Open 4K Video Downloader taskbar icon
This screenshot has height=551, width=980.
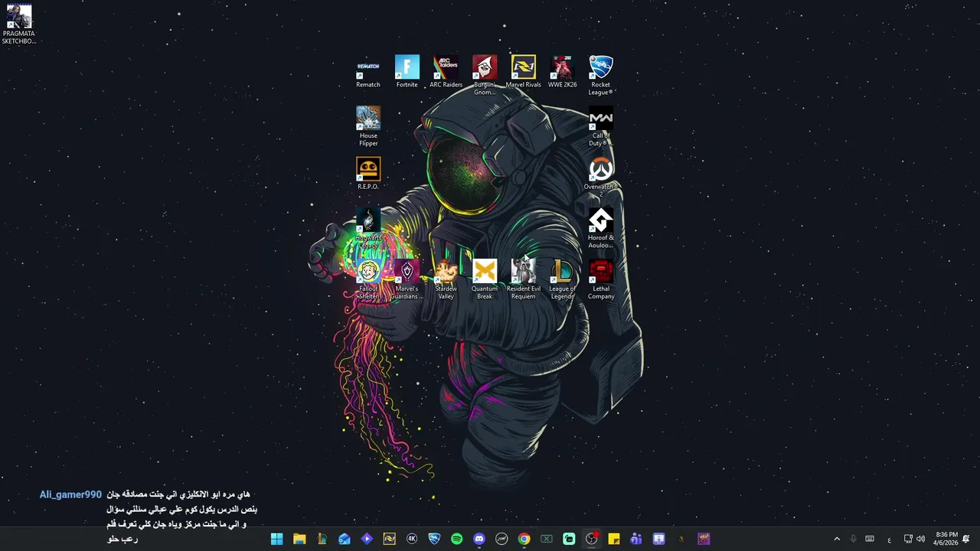click(412, 539)
